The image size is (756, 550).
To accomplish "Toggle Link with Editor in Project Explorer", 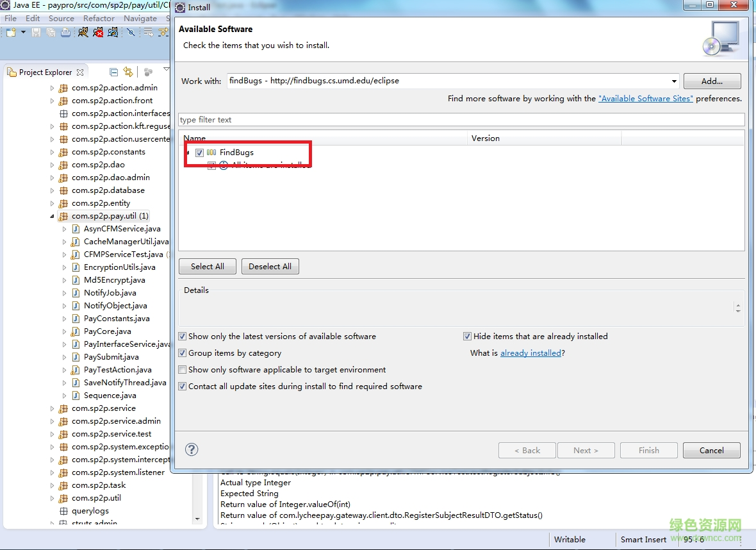I will (x=128, y=72).
